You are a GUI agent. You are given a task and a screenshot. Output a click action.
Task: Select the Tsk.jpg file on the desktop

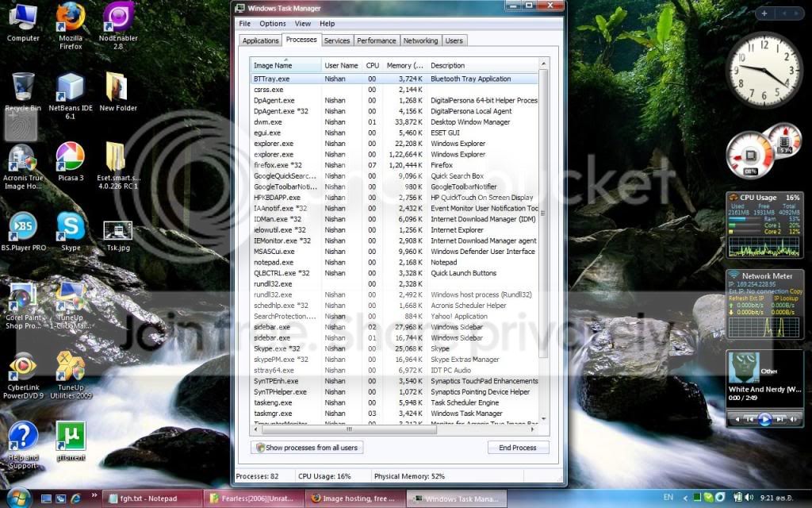[x=118, y=236]
